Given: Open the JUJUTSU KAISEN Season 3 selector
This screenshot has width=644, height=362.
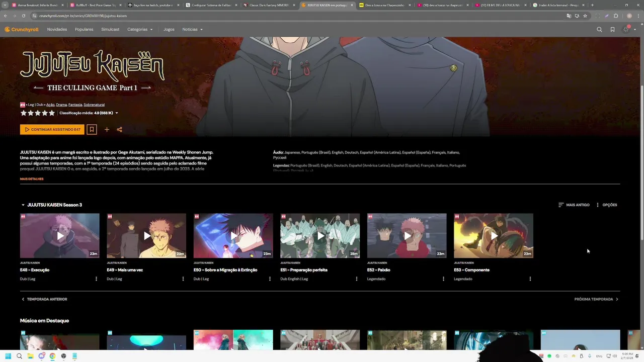Looking at the screenshot, I should click(x=51, y=205).
